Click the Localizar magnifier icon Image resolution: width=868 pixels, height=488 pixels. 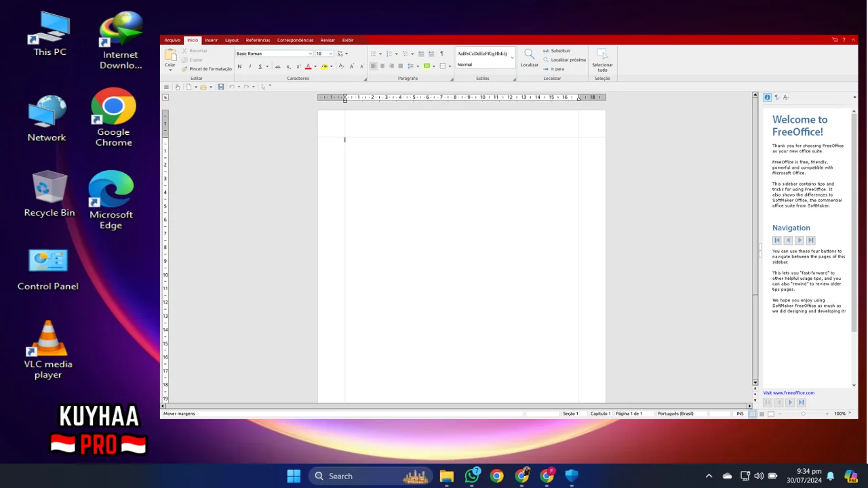(x=530, y=54)
